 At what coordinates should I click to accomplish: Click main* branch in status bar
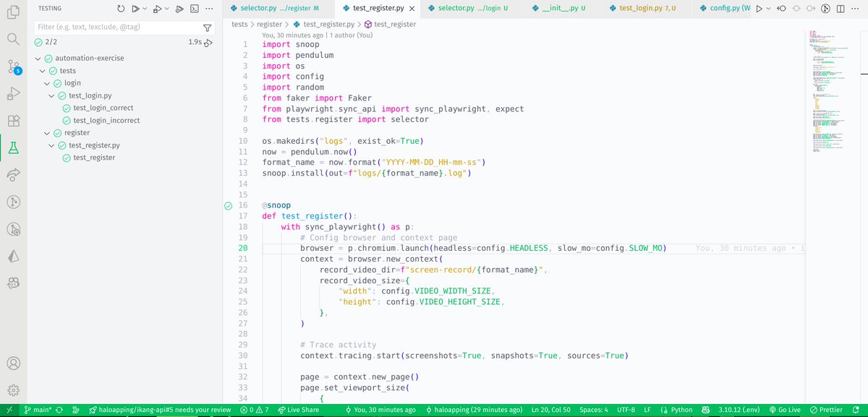coord(37,410)
